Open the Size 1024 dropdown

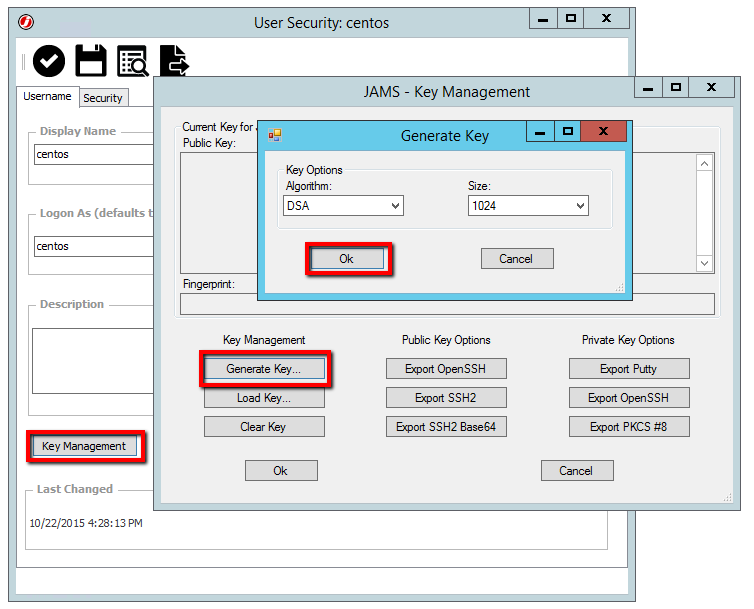528,206
